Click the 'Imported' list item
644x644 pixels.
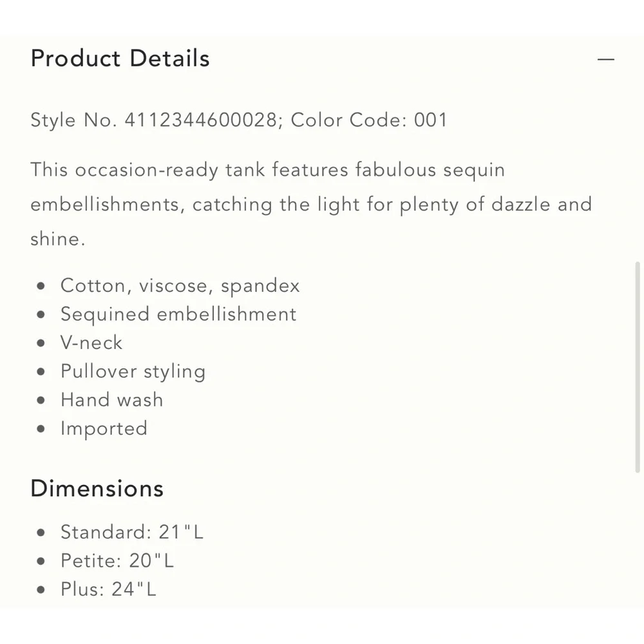pyautogui.click(x=104, y=429)
